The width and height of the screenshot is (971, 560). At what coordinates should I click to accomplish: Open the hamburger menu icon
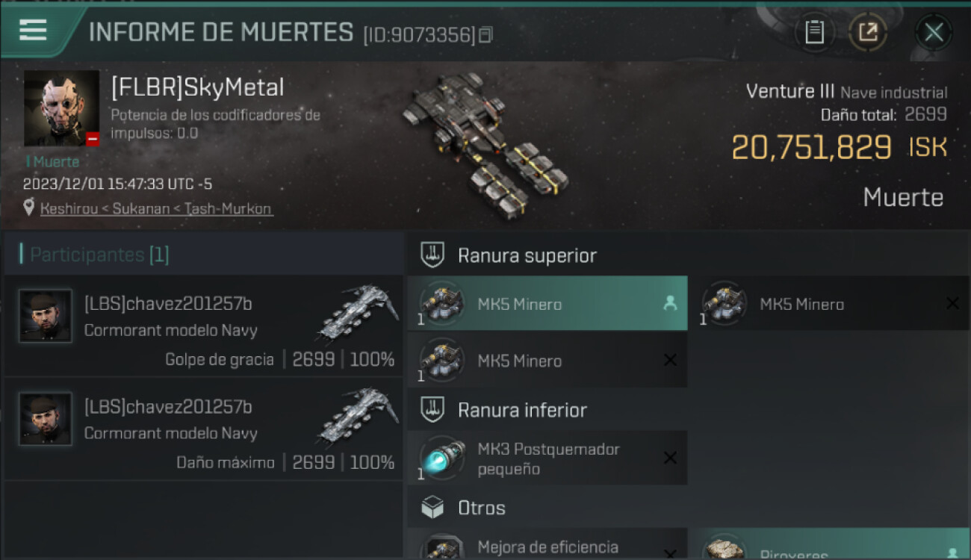(33, 31)
